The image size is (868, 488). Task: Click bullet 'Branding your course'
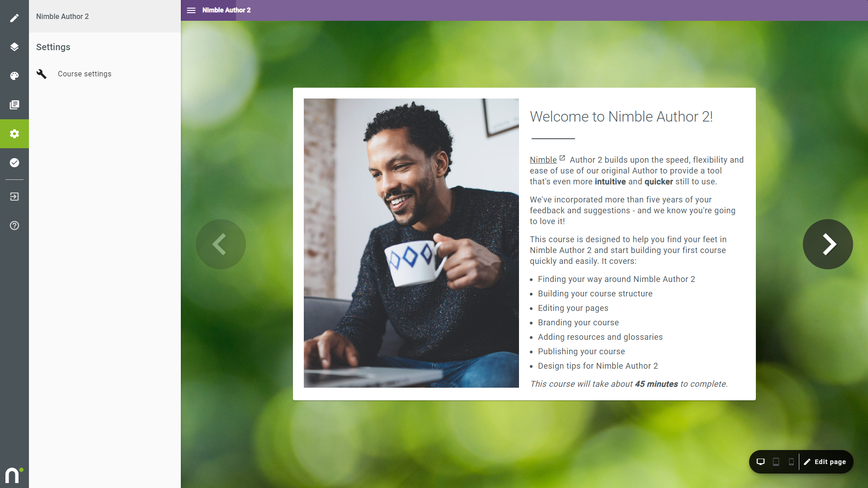(x=578, y=323)
